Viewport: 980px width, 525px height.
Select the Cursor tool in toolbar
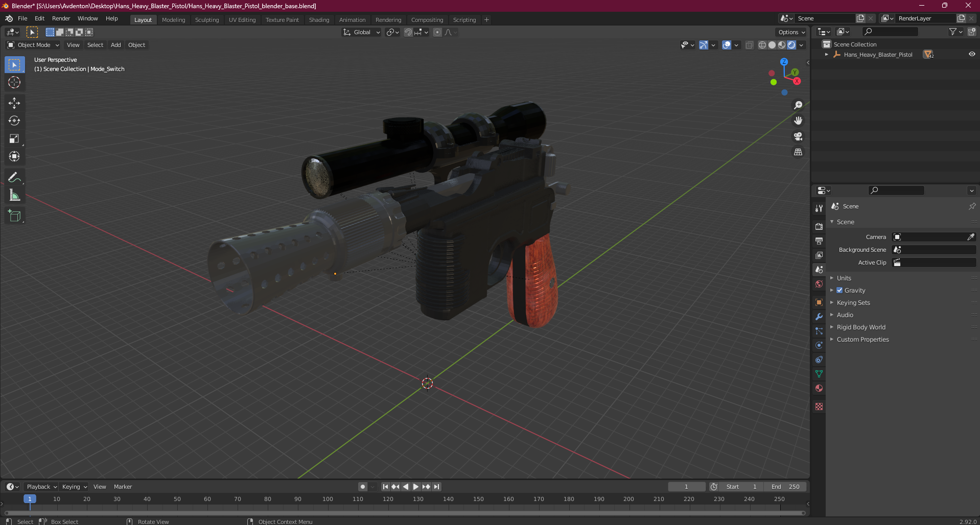pyautogui.click(x=14, y=82)
